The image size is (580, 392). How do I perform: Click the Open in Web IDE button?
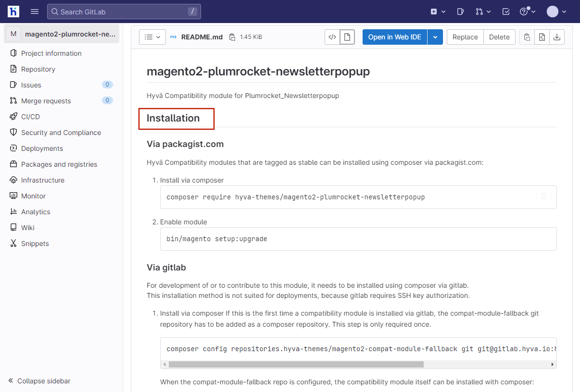coord(395,37)
